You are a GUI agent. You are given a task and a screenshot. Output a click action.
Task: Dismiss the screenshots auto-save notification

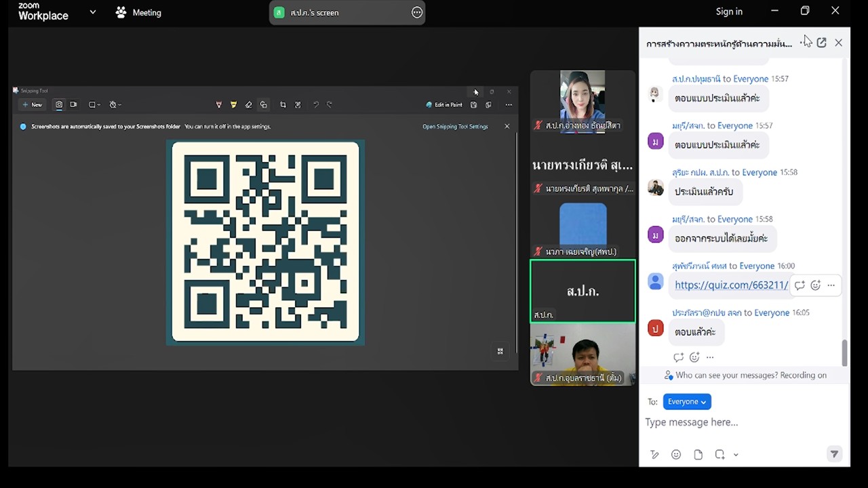click(507, 126)
